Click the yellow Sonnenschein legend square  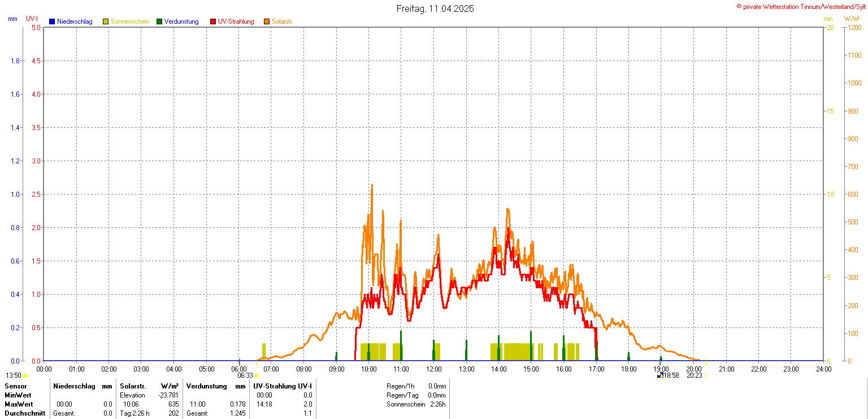[106, 21]
